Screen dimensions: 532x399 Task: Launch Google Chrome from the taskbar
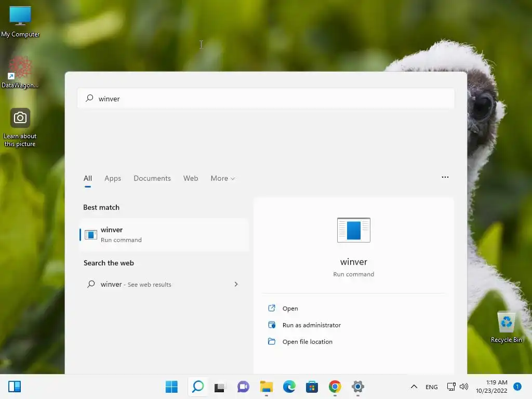(x=335, y=387)
